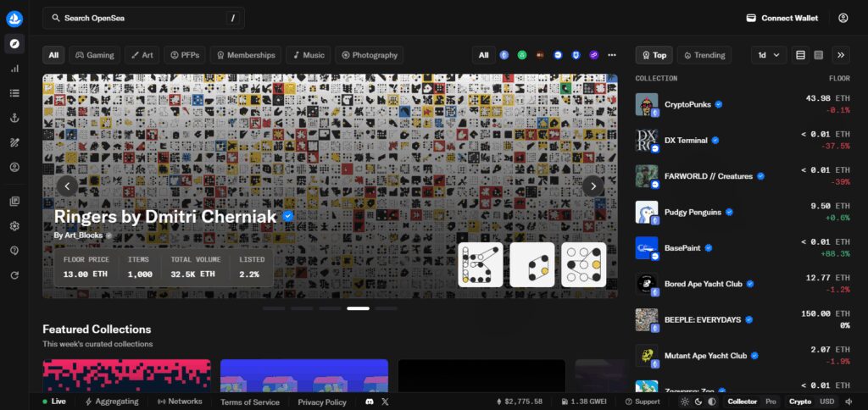Open the settings gear in sidebar
Screen dimensions: 868x410
click(14, 225)
